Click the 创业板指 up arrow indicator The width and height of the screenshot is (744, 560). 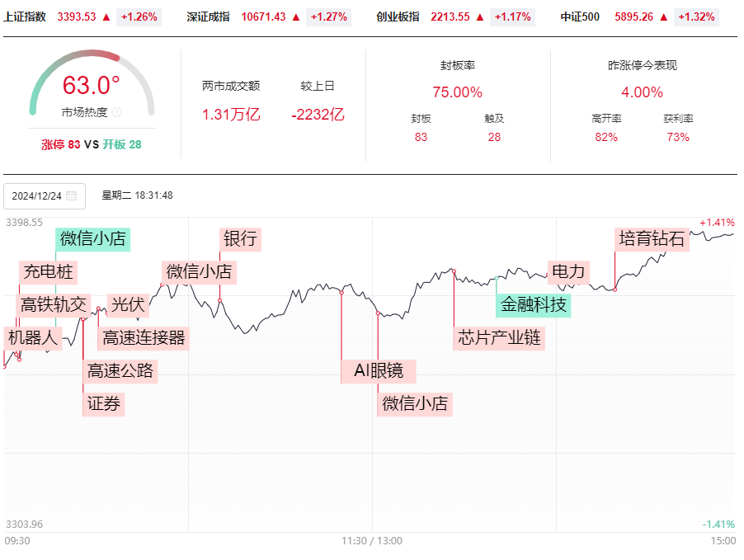(x=480, y=17)
